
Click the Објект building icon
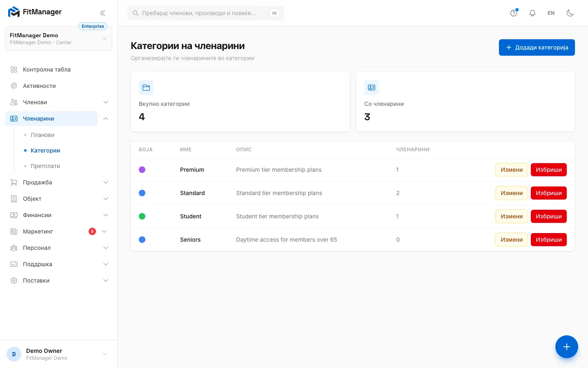14,199
